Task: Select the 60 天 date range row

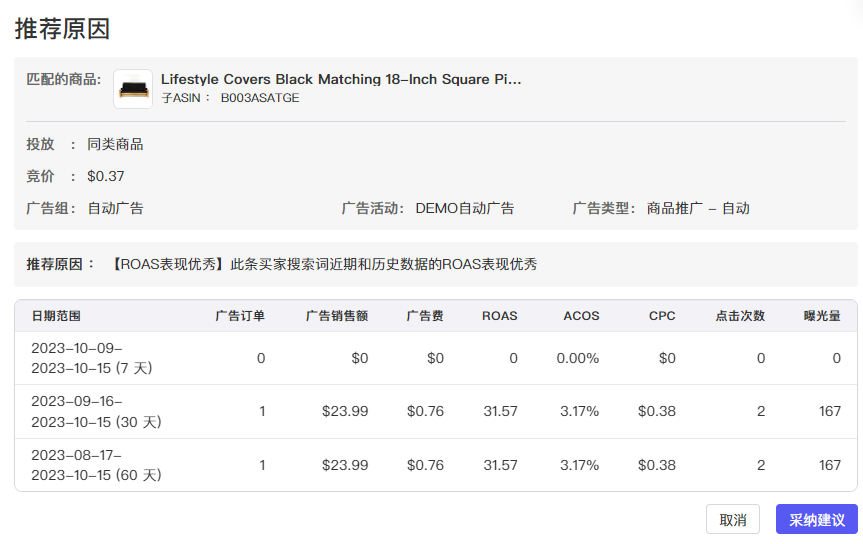Action: point(436,465)
